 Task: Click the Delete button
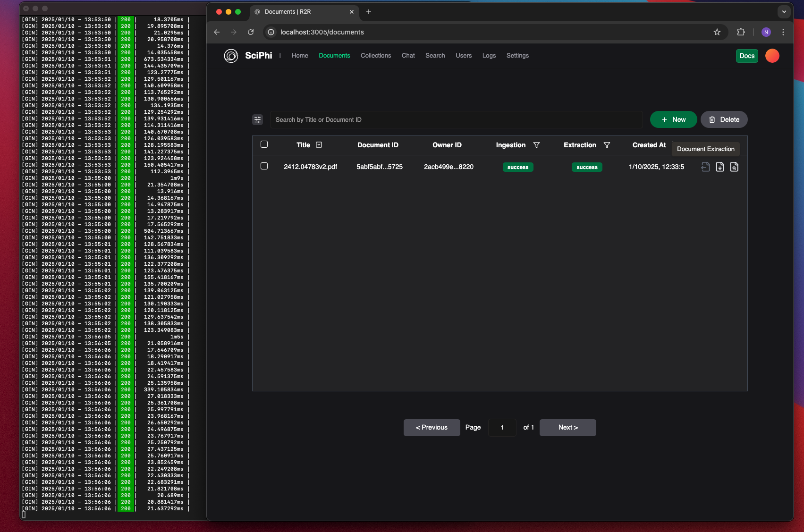point(724,119)
